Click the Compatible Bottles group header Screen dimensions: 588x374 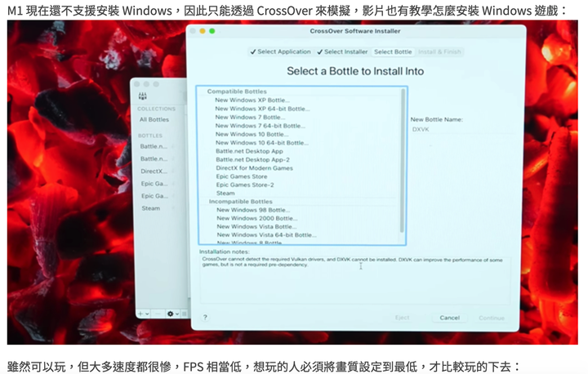[x=237, y=91]
